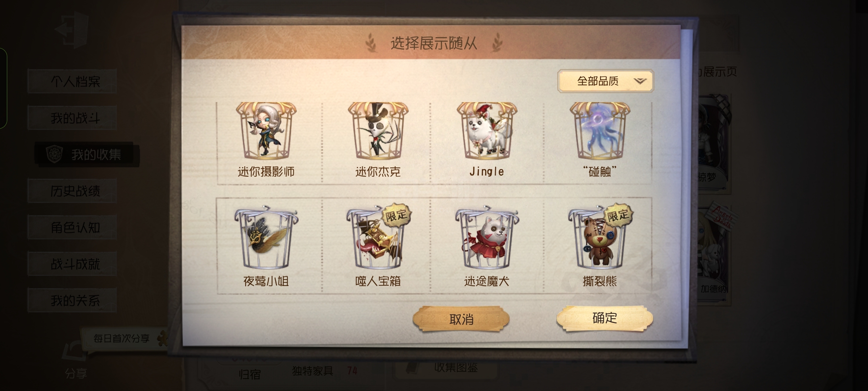Choose the 噬人宝箱 limited pet icon
Image resolution: width=868 pixels, height=391 pixels.
tap(378, 237)
